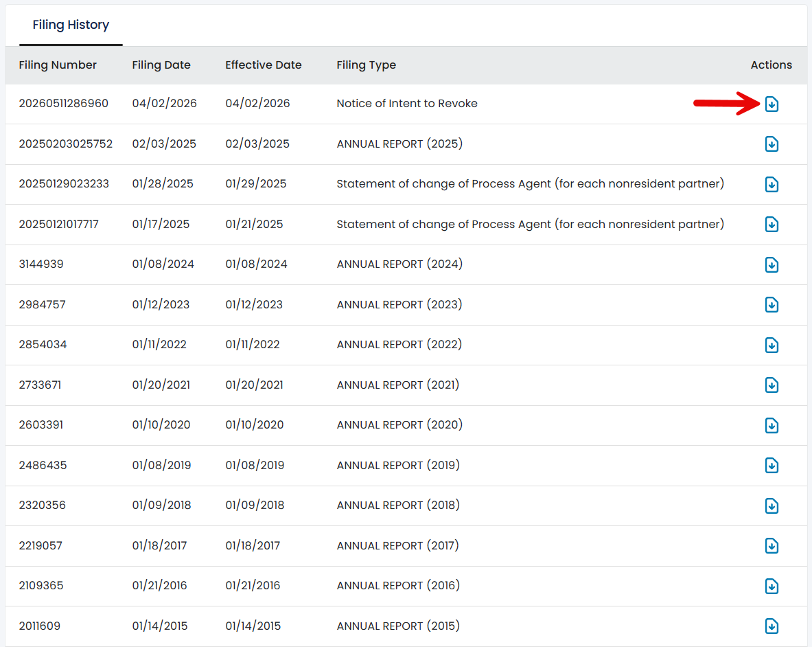
Task: Click the ANNUAL REPORT (2024) filing type
Action: point(399,264)
